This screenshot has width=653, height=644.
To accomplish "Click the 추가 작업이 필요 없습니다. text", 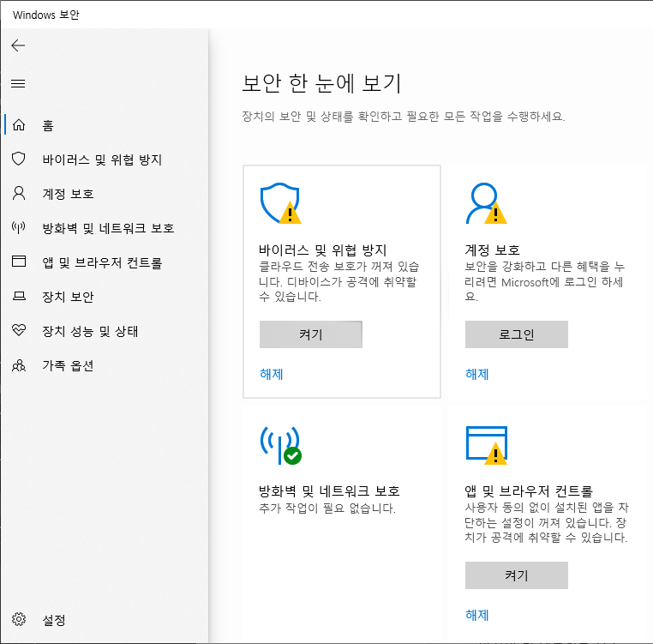I will [326, 509].
